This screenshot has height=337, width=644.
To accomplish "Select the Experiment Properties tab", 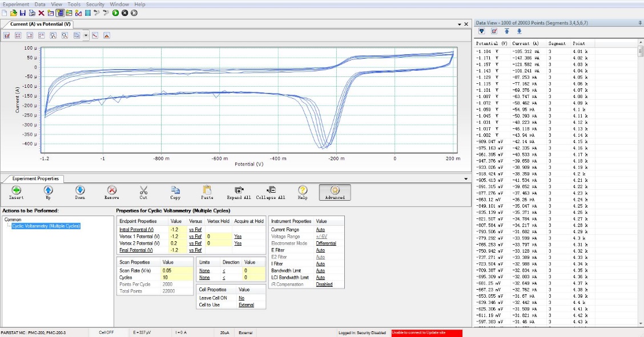I will click(x=35, y=178).
